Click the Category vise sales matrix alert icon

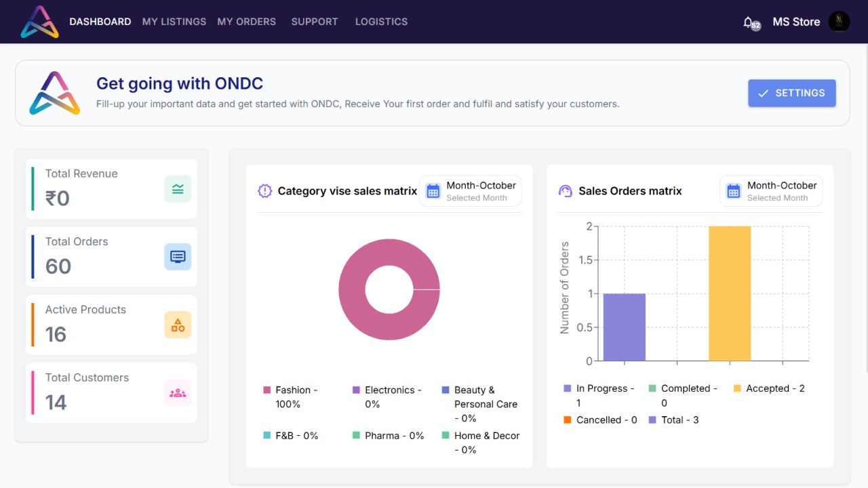pyautogui.click(x=264, y=191)
